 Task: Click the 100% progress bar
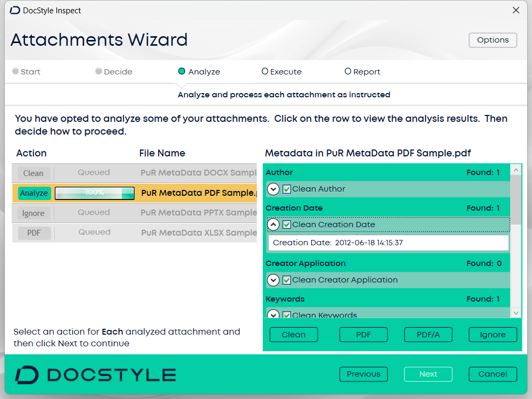[x=95, y=193]
